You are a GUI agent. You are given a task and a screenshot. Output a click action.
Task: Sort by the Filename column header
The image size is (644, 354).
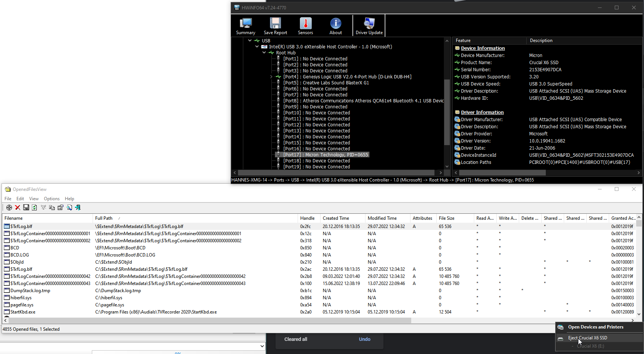47,218
